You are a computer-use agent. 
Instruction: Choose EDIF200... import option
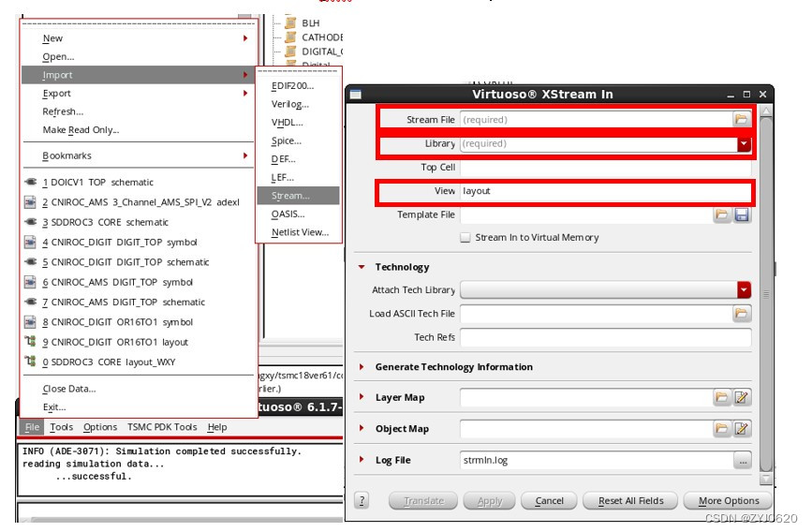tap(298, 86)
